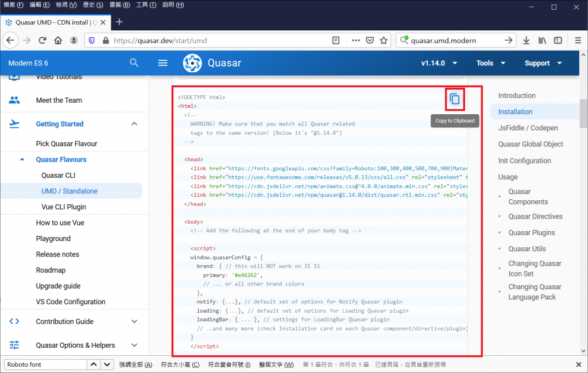Open the Help menu (說明)
This screenshot has height=373, width=588.
tap(173, 5)
